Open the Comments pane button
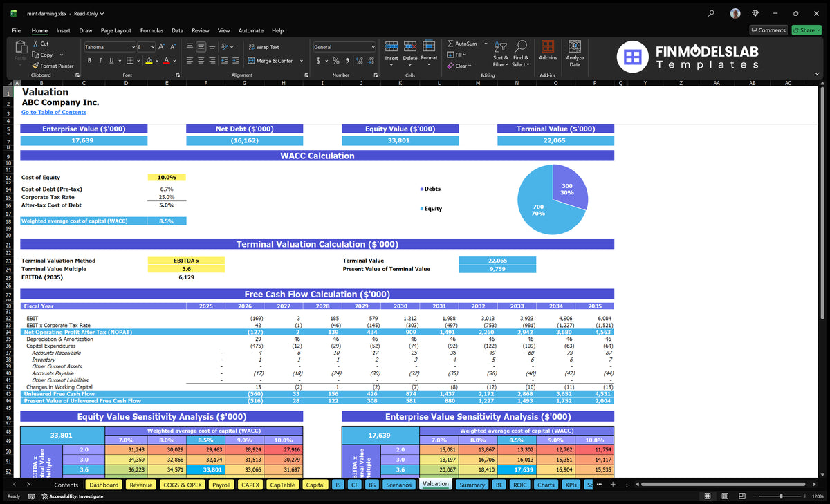Screen dimensions: 830x504 (x=768, y=30)
